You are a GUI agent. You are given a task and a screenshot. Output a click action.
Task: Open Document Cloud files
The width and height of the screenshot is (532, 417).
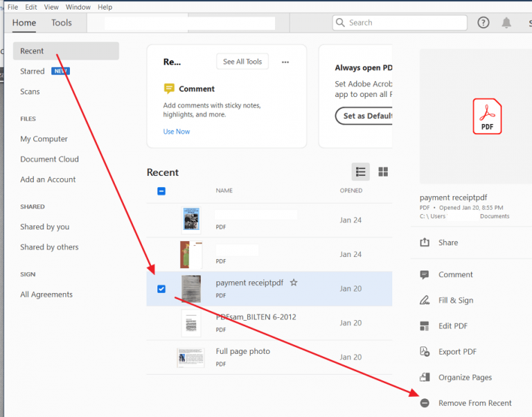pos(49,159)
